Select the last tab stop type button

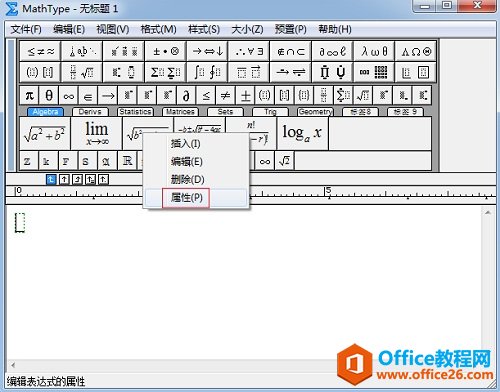point(103,180)
